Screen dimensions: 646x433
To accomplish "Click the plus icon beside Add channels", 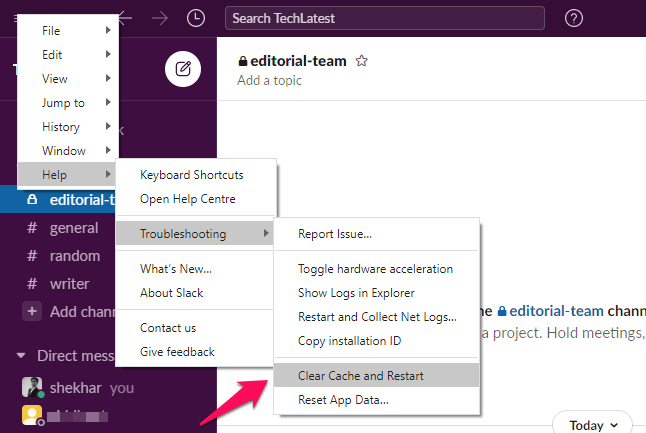I will [x=32, y=311].
